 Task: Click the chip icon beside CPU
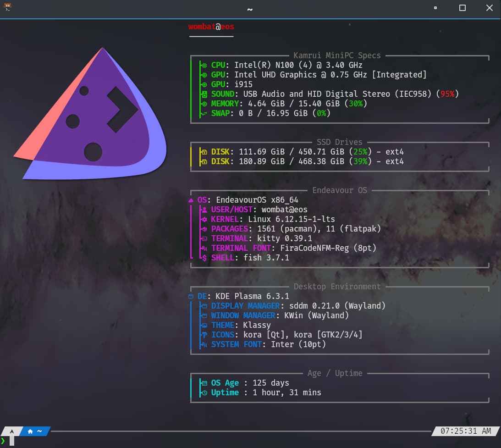(204, 66)
